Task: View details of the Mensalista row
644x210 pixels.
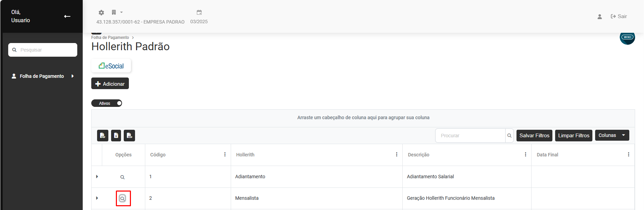Action: 122,198
